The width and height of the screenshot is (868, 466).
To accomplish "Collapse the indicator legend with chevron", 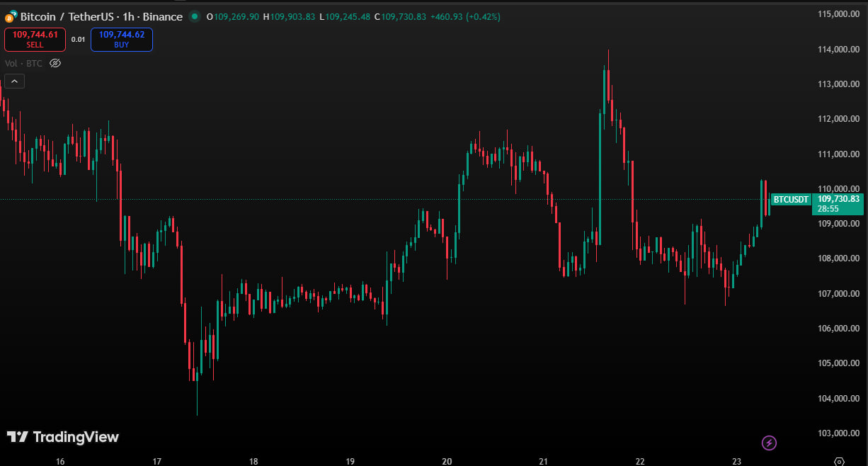I will (15, 81).
